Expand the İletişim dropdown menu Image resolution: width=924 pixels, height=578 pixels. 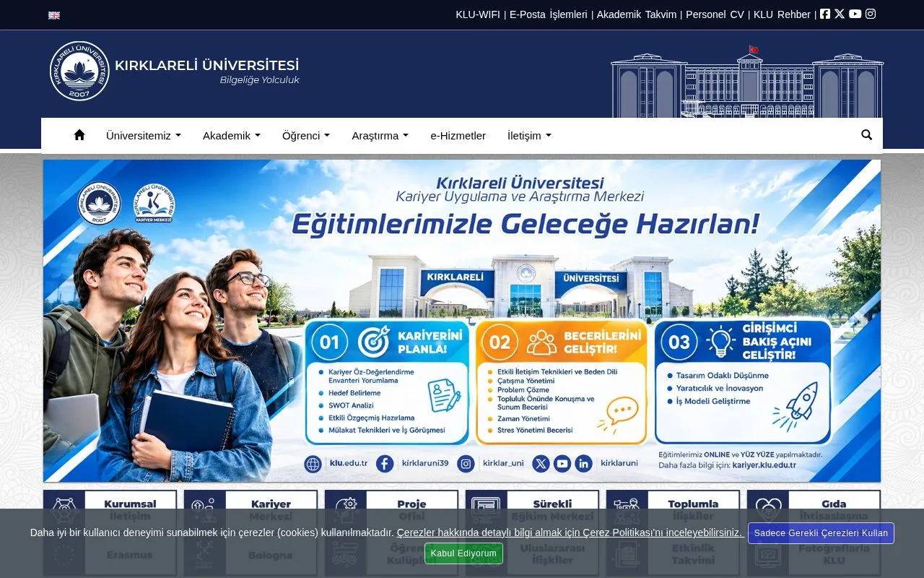pos(529,136)
